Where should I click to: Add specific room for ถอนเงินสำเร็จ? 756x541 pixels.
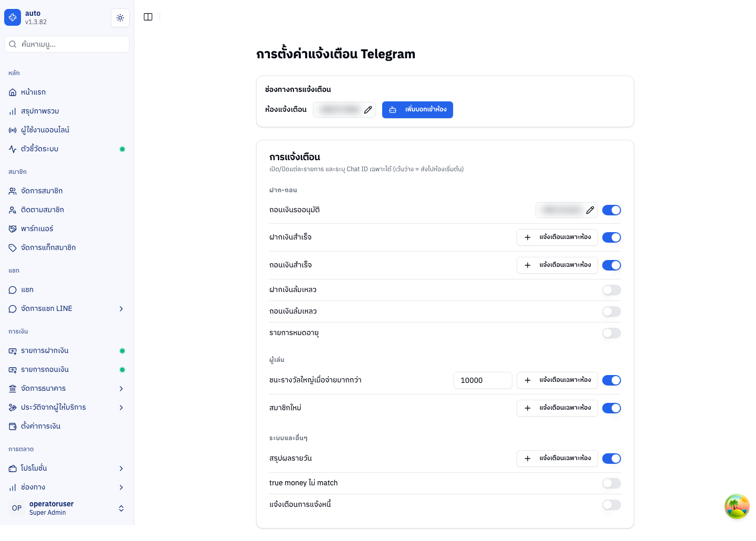point(557,265)
